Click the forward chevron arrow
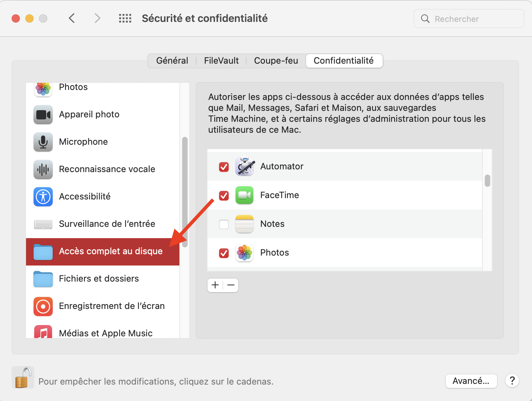Image resolution: width=532 pixels, height=401 pixels. [x=98, y=18]
